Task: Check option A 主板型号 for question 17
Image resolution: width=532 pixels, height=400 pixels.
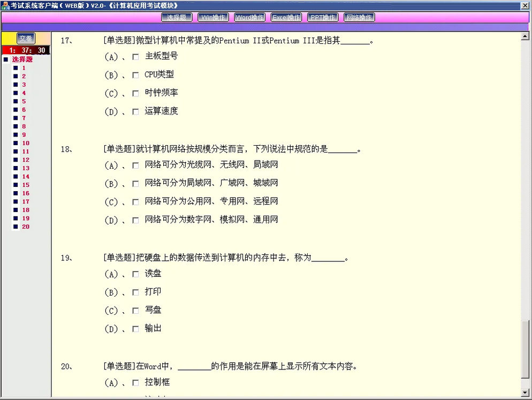Action: [x=135, y=57]
